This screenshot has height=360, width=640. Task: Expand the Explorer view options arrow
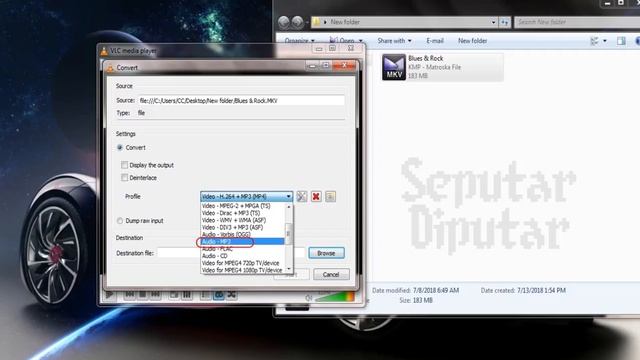pos(605,41)
